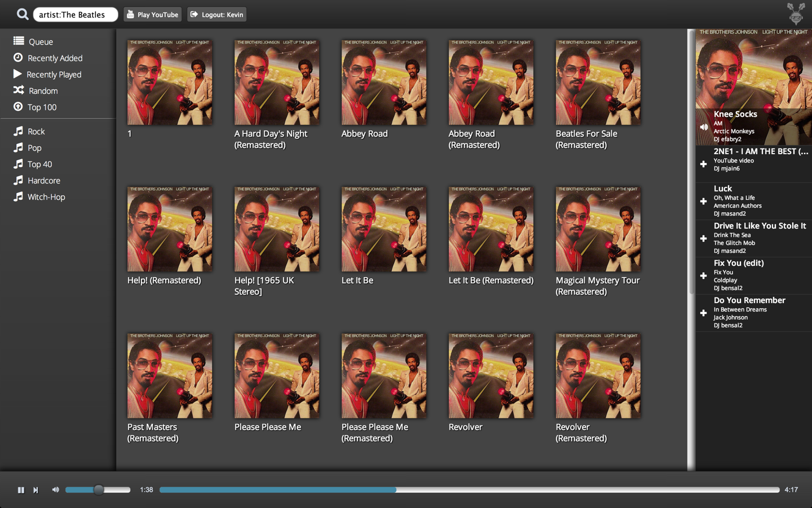812x508 pixels.
Task: Click plus icon for Drive It Like You Stole It
Action: (x=703, y=239)
